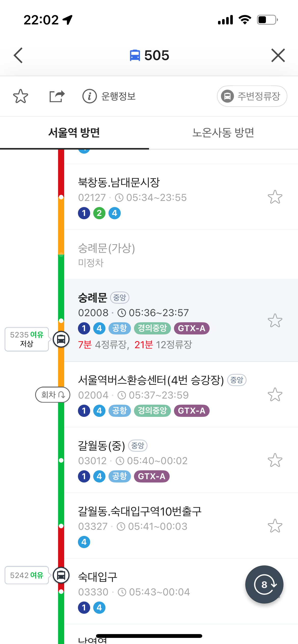Open the 주변정류장 nearby stops button
Image resolution: width=298 pixels, height=644 pixels.
click(x=252, y=96)
